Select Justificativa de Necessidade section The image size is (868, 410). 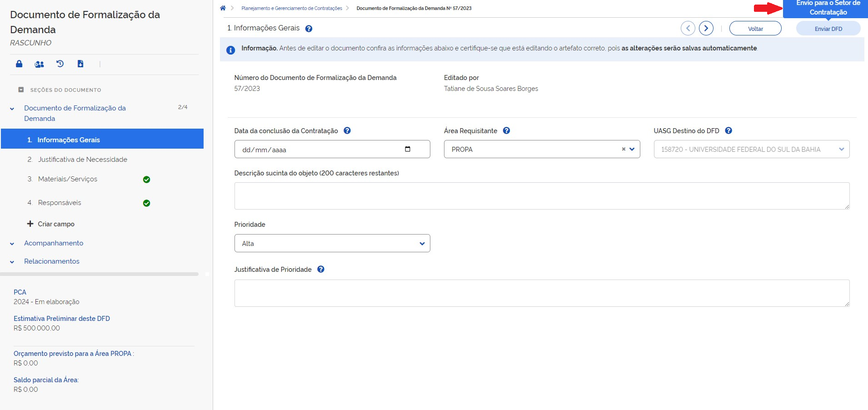pos(82,160)
